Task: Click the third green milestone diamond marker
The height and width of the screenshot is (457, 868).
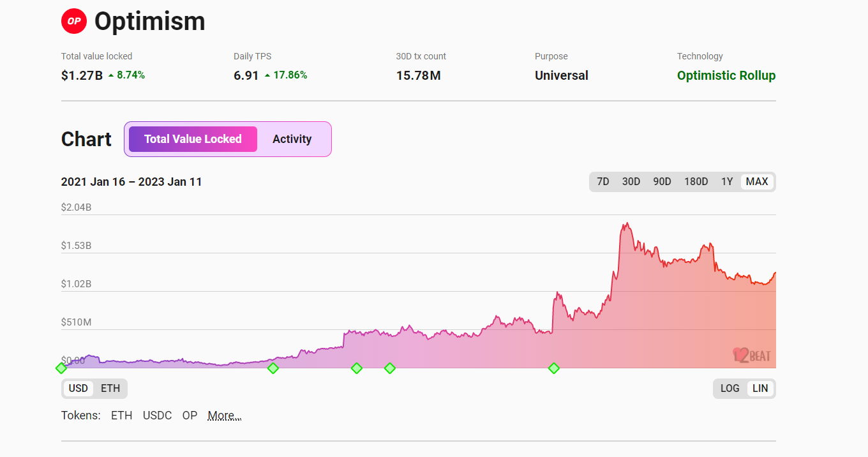Action: click(357, 368)
